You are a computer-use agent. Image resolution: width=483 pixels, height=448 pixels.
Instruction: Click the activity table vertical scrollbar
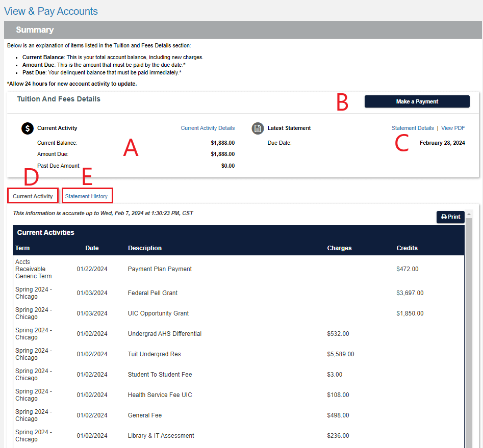469,332
